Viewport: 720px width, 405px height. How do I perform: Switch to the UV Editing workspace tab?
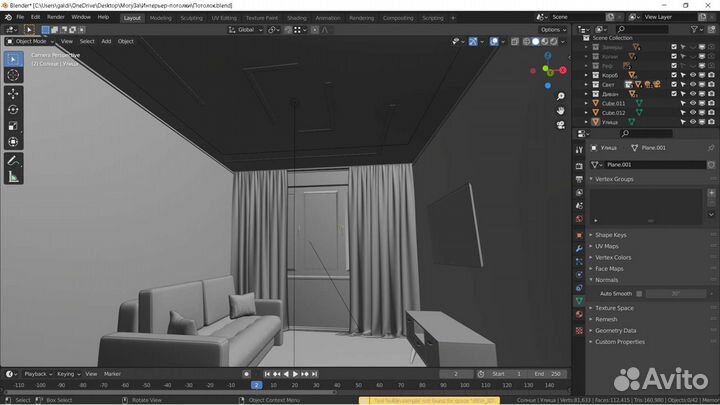[224, 18]
